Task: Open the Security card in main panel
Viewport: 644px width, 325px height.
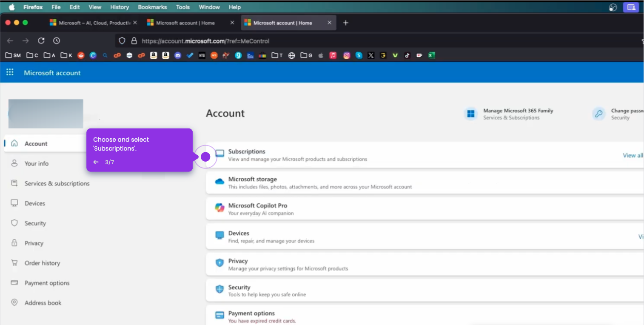Action: 425,291
